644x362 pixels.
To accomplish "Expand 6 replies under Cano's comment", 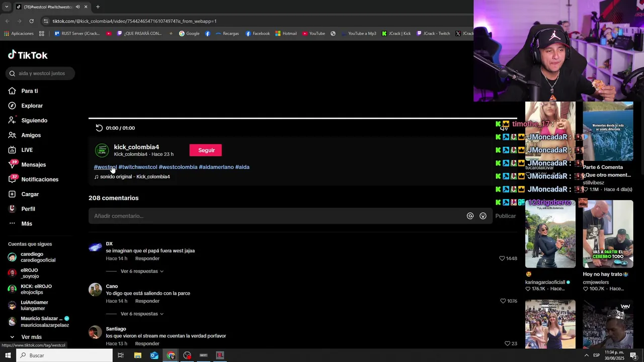I will click(142, 314).
